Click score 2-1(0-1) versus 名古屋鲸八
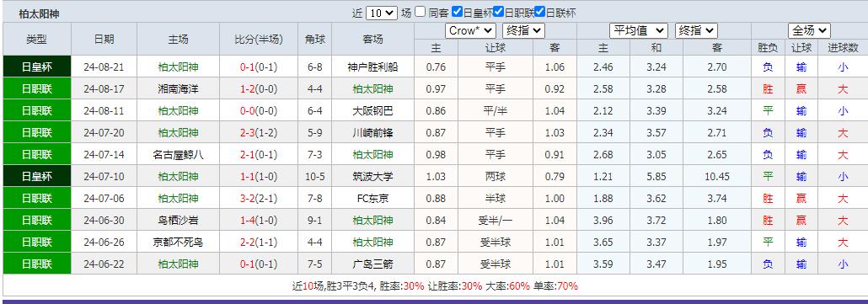Screen dimensions: 868x304 click(259, 155)
